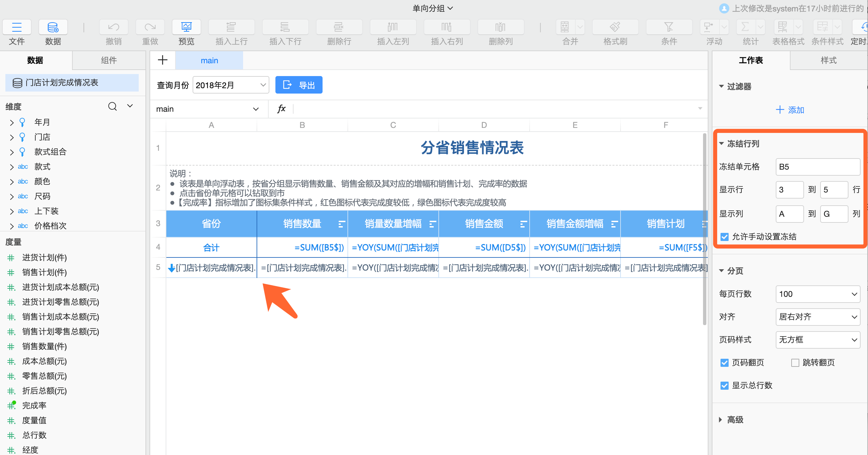Open the 每页行数 100 dropdown
868x455 pixels.
pyautogui.click(x=817, y=294)
